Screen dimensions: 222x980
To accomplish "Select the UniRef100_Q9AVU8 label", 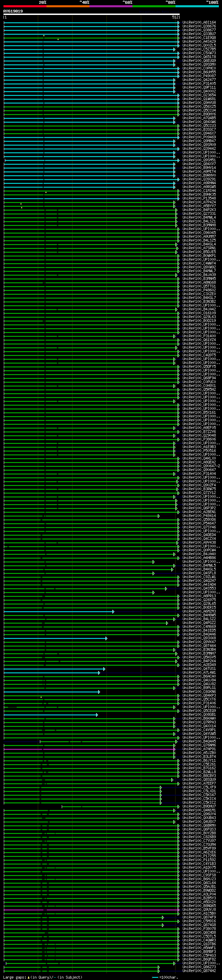I will pyautogui.click(x=199, y=103).
